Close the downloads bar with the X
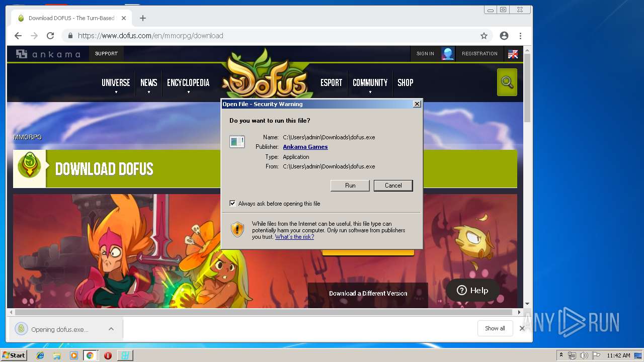 point(522,328)
